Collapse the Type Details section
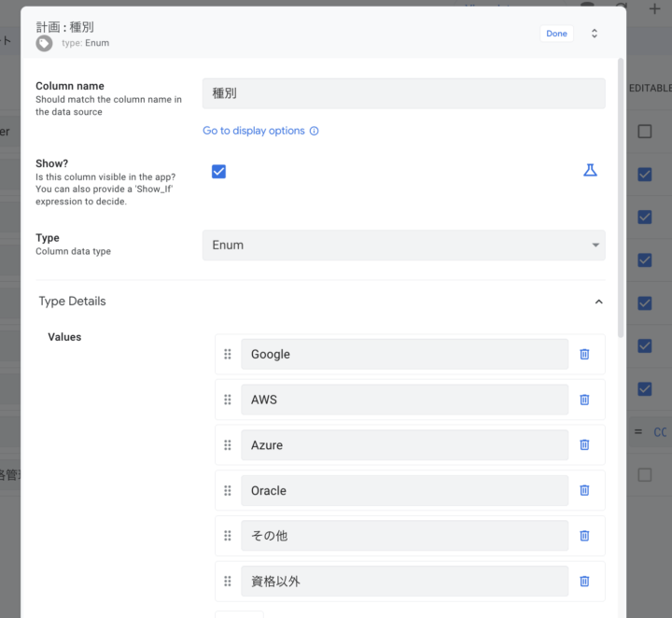This screenshot has width=672, height=618. tap(598, 302)
